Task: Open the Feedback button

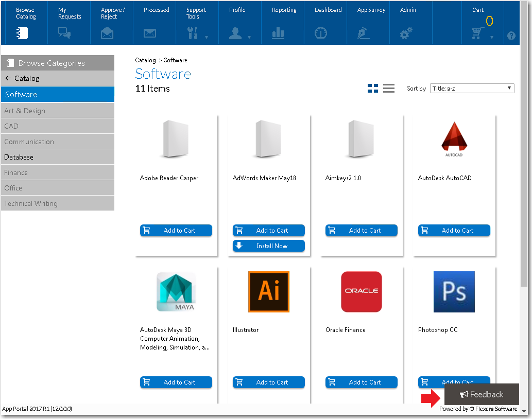Action: pyautogui.click(x=482, y=394)
